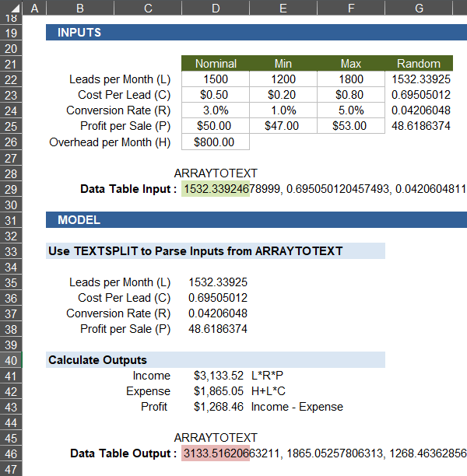
Task: Click the 'Income - Expense' note
Action: 297,407
